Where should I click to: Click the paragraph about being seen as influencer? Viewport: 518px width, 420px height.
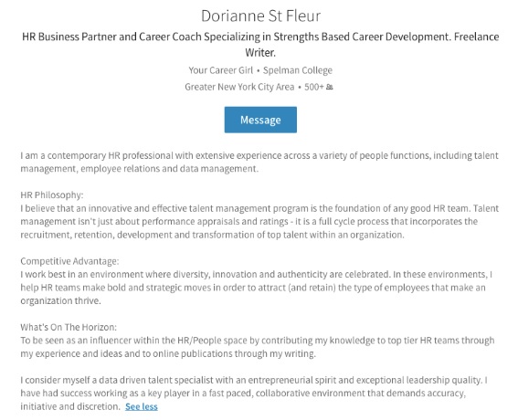click(258, 347)
